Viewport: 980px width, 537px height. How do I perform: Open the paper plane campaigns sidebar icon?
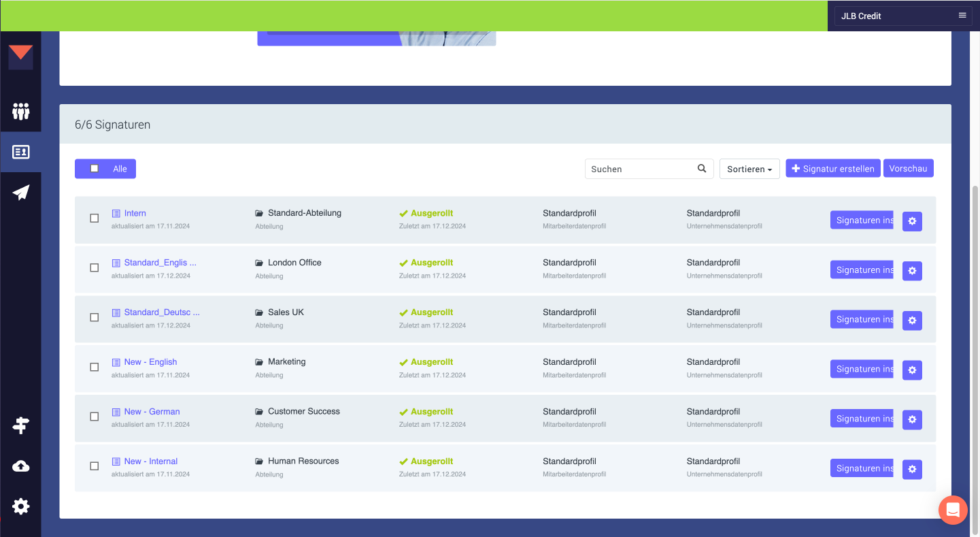click(x=21, y=193)
